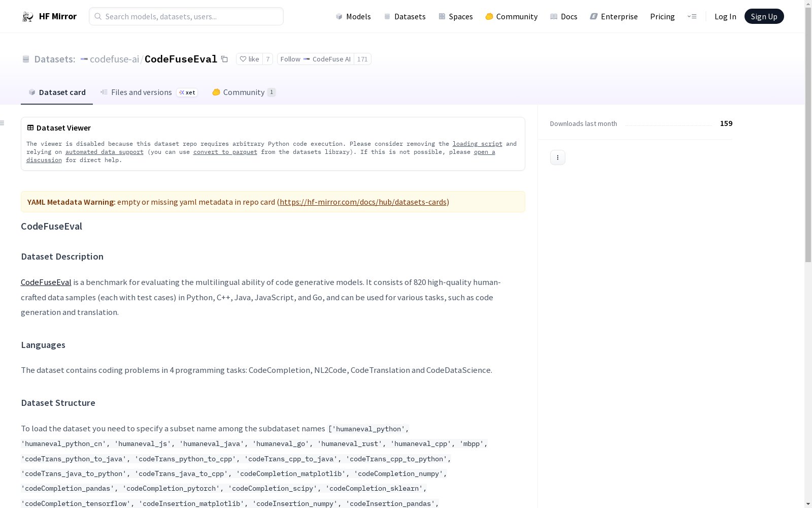Click the 'codeCompletion_matplotlib' subset name
This screenshot has height=508, width=812.
[x=291, y=474]
